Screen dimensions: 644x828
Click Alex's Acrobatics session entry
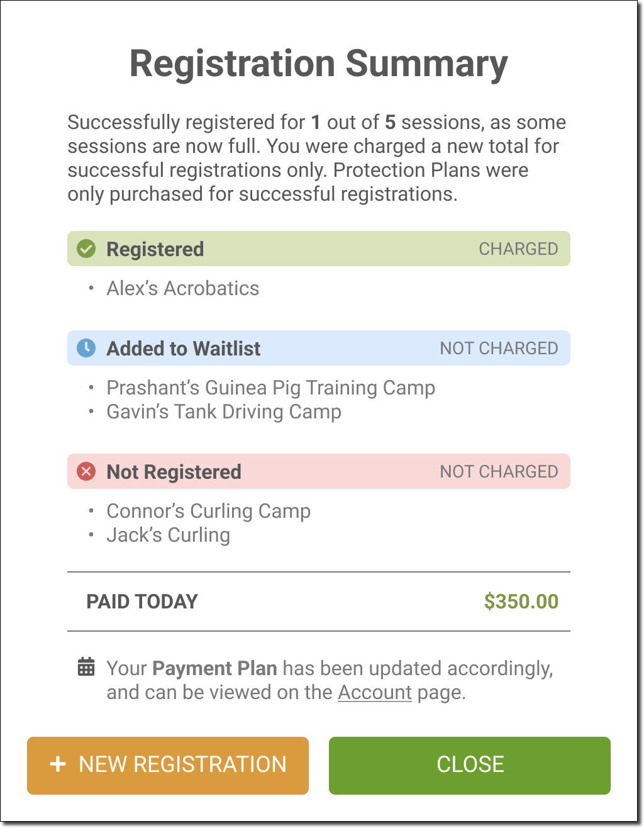click(182, 288)
